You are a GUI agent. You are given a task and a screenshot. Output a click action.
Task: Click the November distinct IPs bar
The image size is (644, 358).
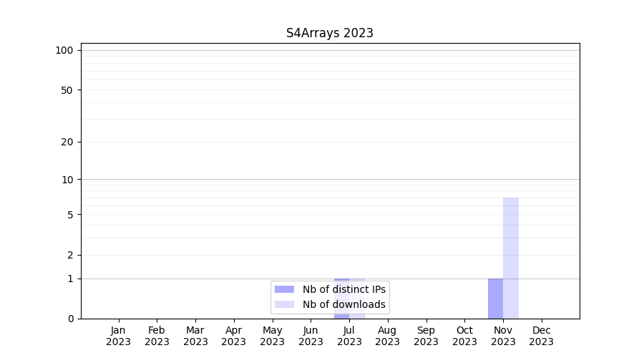click(x=495, y=299)
